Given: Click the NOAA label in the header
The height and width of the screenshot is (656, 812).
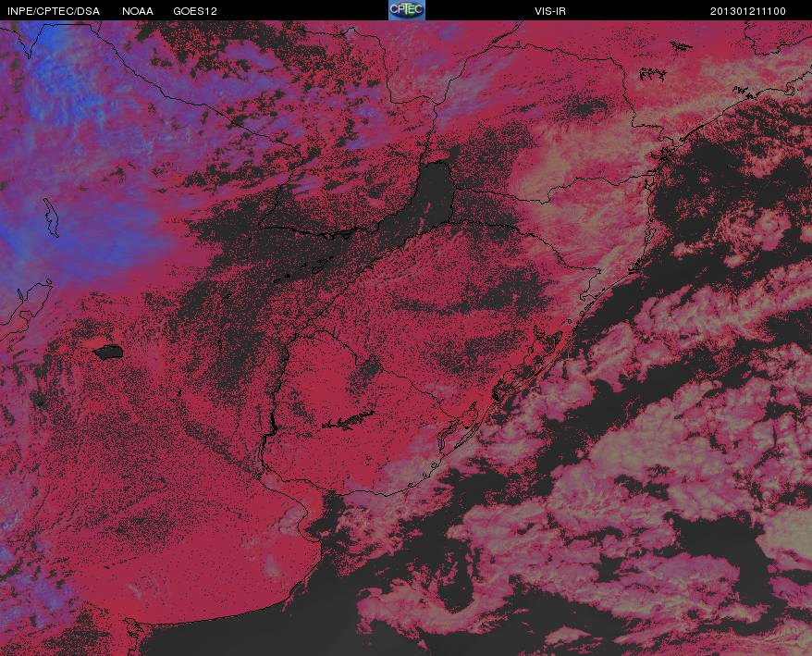Looking at the screenshot, I should tap(138, 11).
